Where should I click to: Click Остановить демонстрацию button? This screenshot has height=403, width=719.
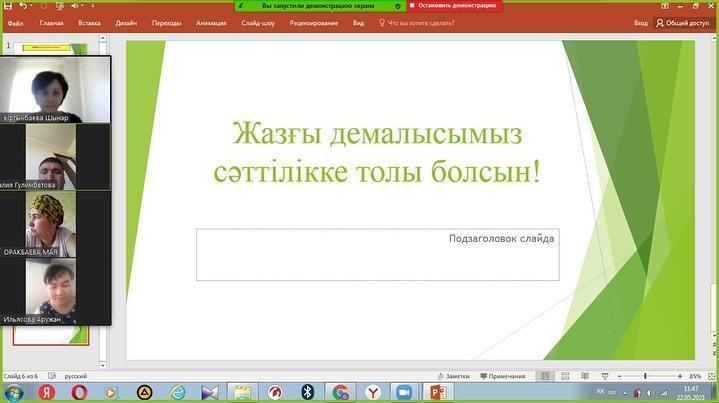pos(453,6)
